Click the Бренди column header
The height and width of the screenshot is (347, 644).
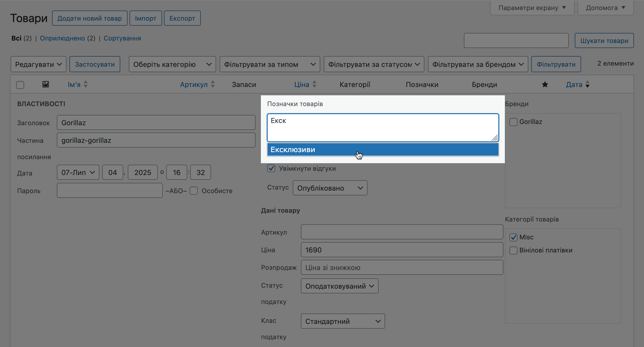[x=485, y=85]
